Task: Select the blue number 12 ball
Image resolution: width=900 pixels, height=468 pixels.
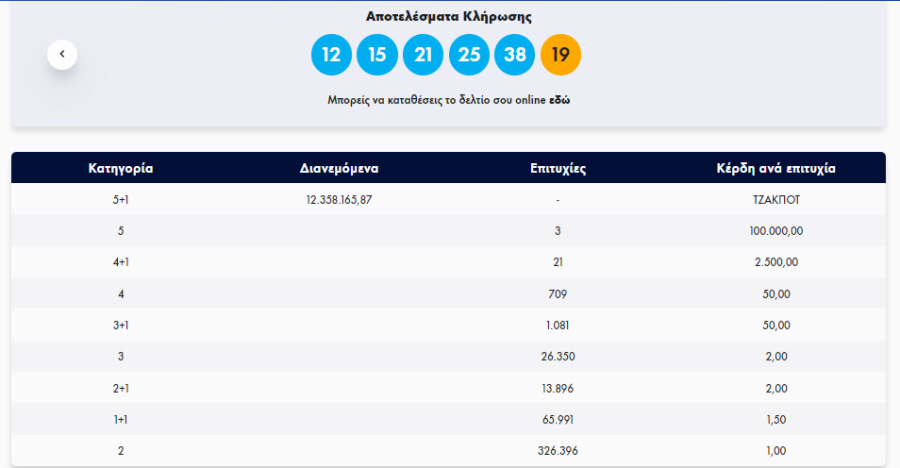Action: (331, 54)
